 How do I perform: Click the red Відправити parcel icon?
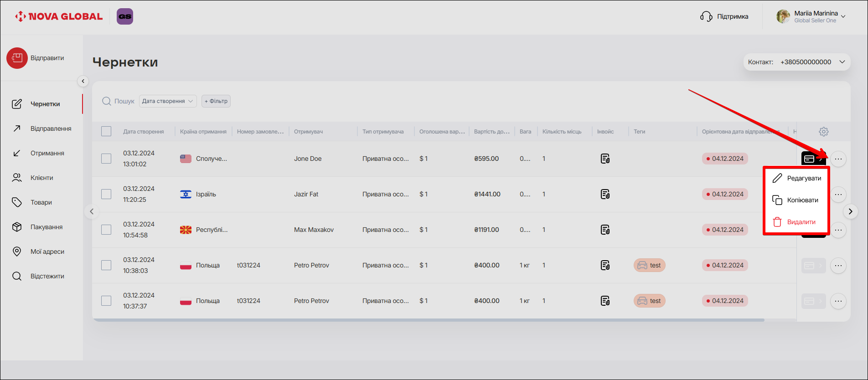[17, 58]
